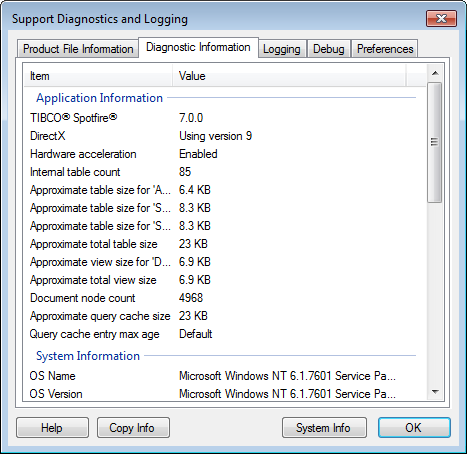Go to the Preferences tab
The image size is (467, 454).
385,49
